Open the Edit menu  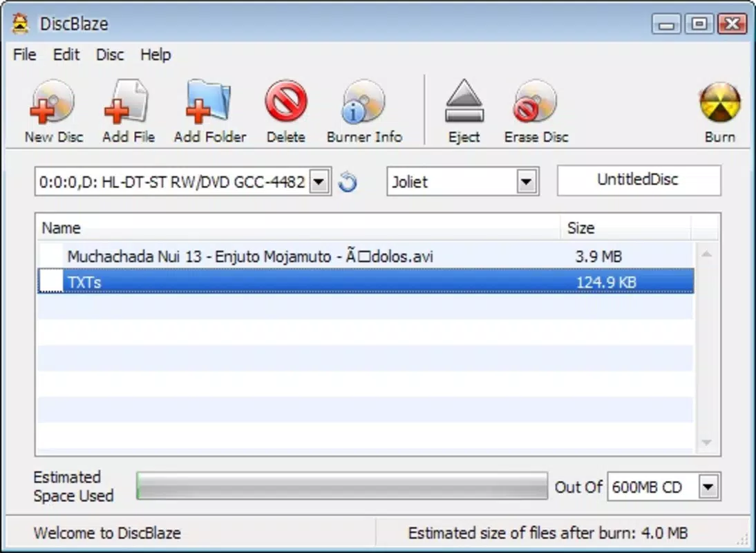(66, 55)
